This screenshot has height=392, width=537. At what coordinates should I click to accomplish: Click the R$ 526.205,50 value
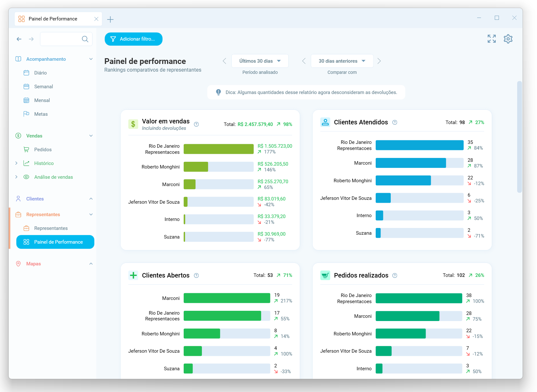tap(273, 164)
